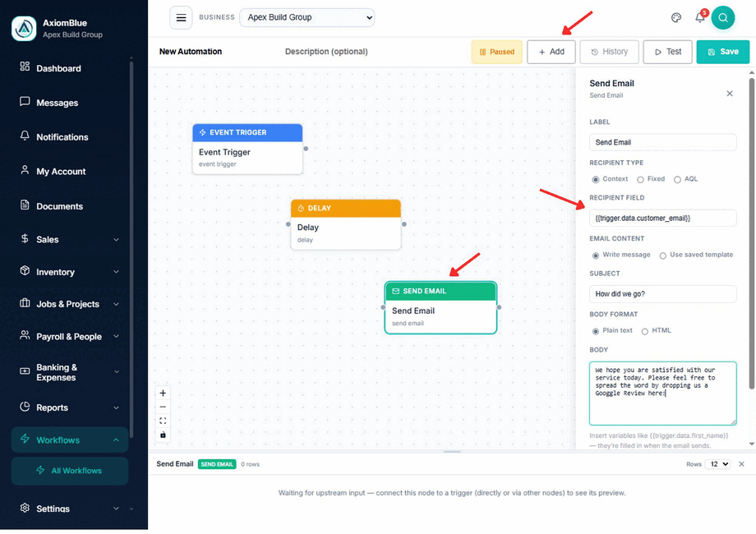Zoom out on the workflow canvas
This screenshot has height=534, width=756.
163,407
